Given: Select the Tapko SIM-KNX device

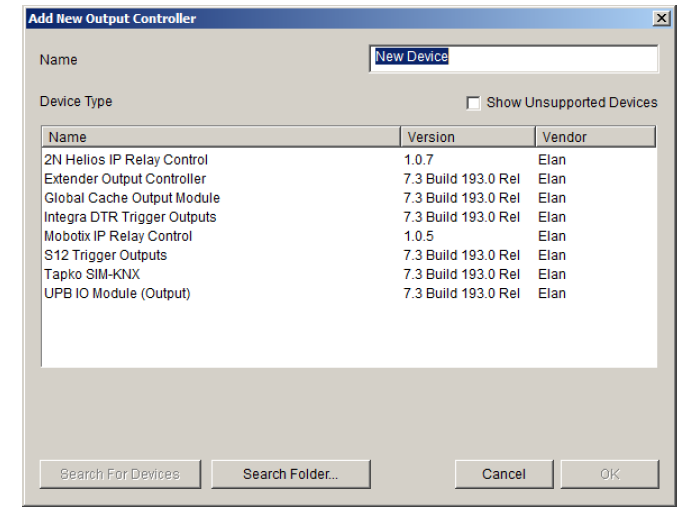Looking at the screenshot, I should (92, 274).
